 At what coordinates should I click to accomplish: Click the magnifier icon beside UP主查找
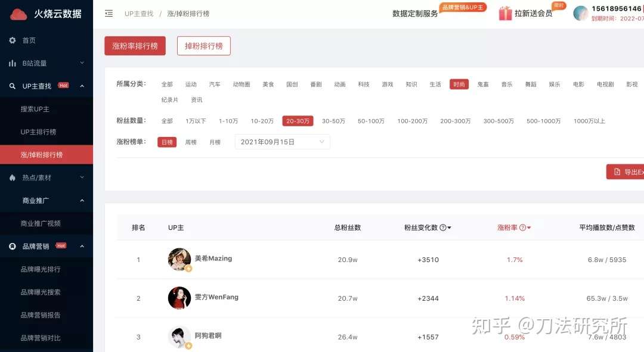(x=13, y=86)
